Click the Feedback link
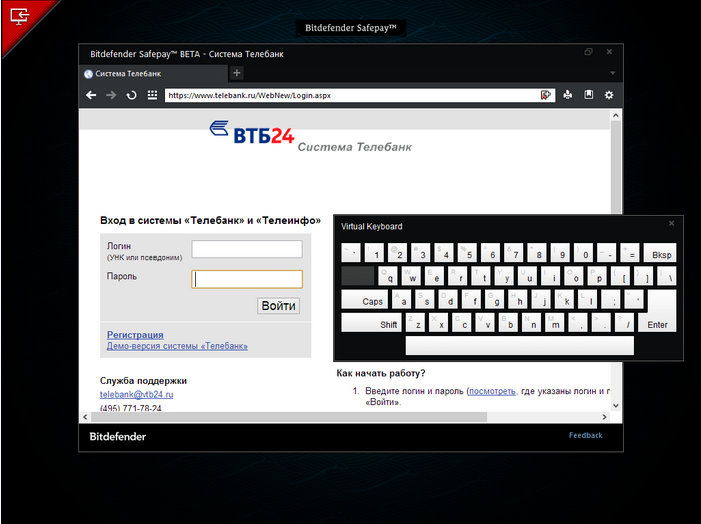Viewport: 701px width, 524px height. pos(585,435)
